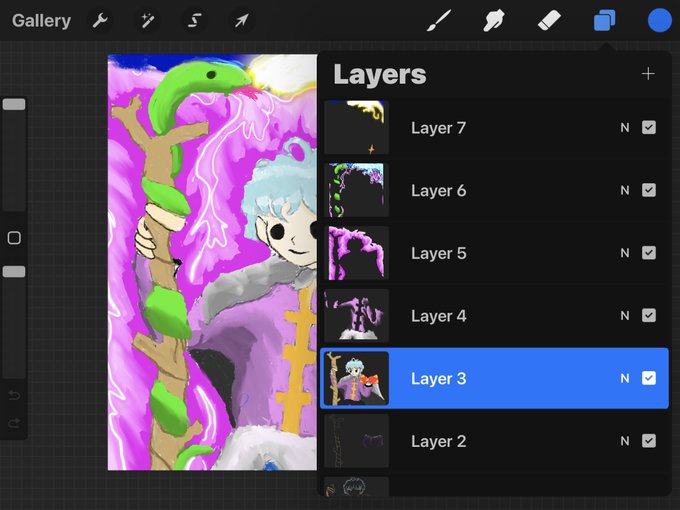Tap the Undo arrow in sidebar
The image size is (680, 510).
pos(14,395)
